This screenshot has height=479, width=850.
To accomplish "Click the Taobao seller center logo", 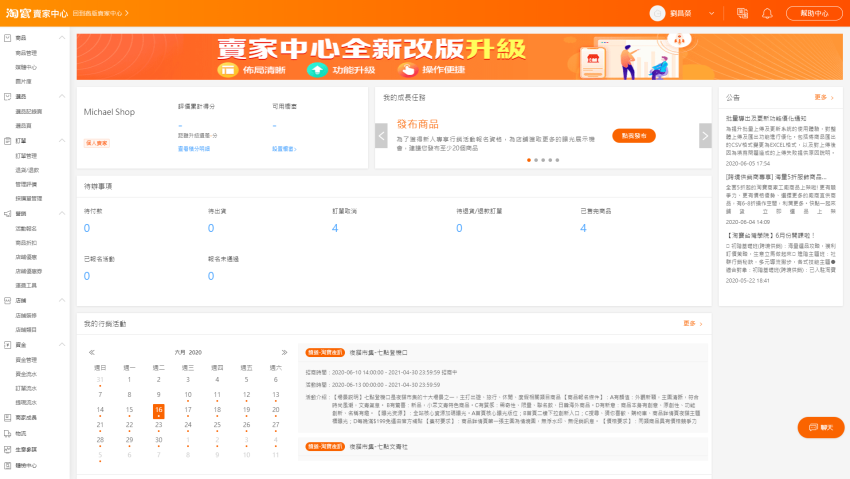I will pos(37,13).
